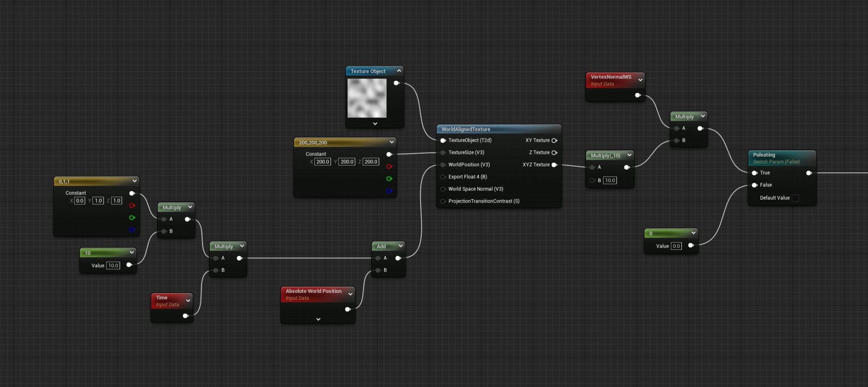The height and width of the screenshot is (387, 868).
Task: Click green channel pin on 0,1,1 constant
Action: [x=132, y=218]
